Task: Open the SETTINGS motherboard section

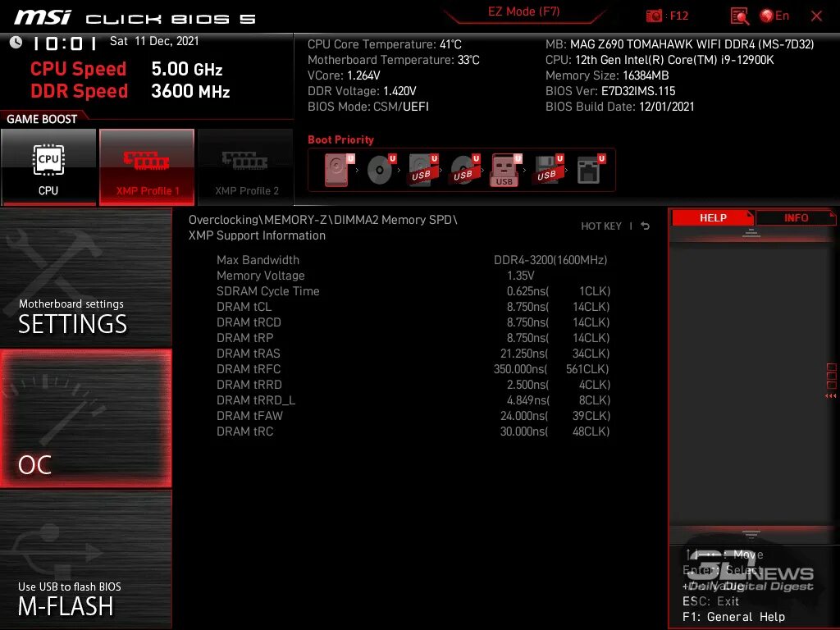Action: point(85,278)
